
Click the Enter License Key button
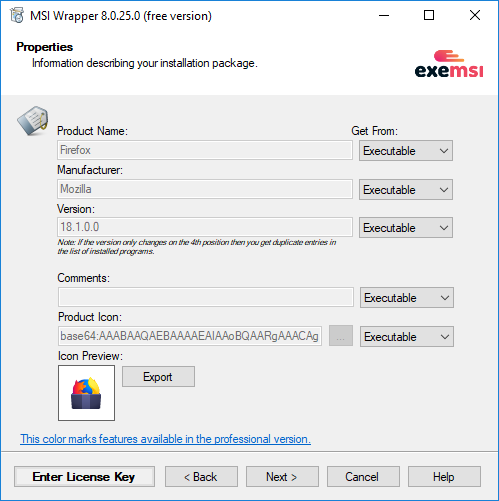coord(84,476)
